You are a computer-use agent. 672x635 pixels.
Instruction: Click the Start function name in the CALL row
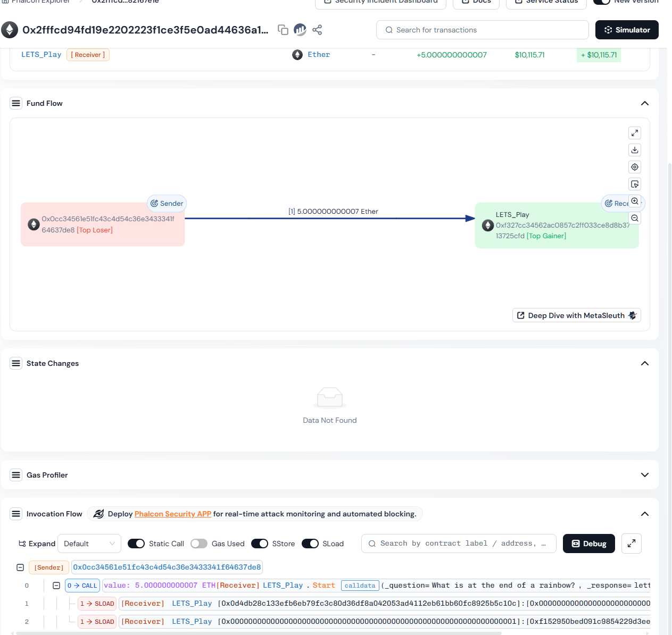(324, 586)
